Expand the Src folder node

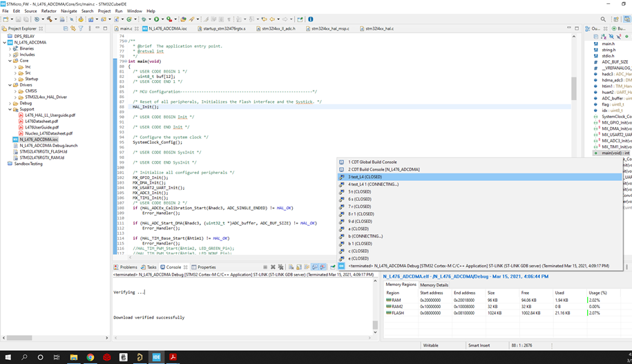(15, 73)
